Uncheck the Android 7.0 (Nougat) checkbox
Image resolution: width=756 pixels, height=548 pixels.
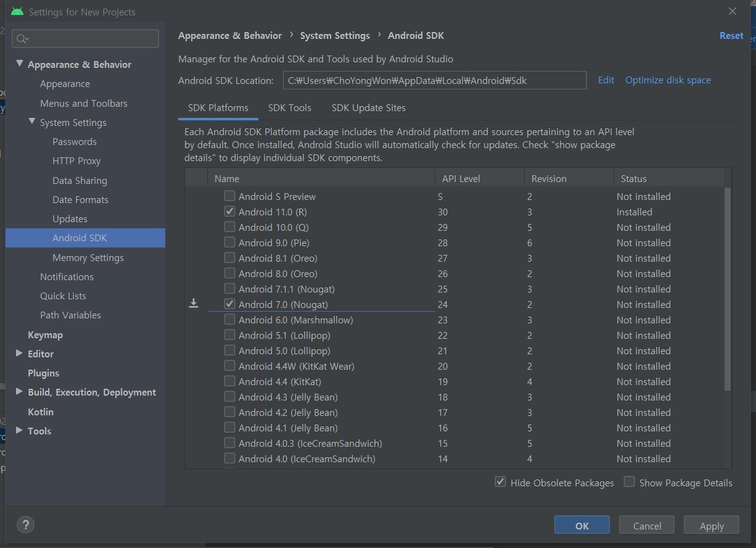pos(229,304)
